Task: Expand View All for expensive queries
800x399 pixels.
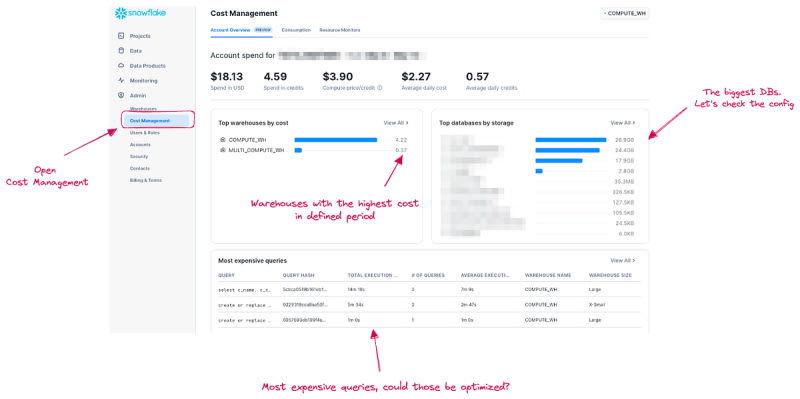Action: click(x=623, y=260)
